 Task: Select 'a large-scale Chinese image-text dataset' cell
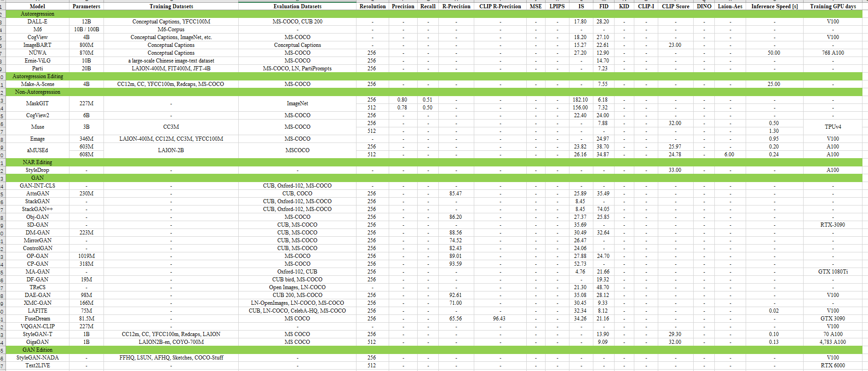tap(171, 61)
